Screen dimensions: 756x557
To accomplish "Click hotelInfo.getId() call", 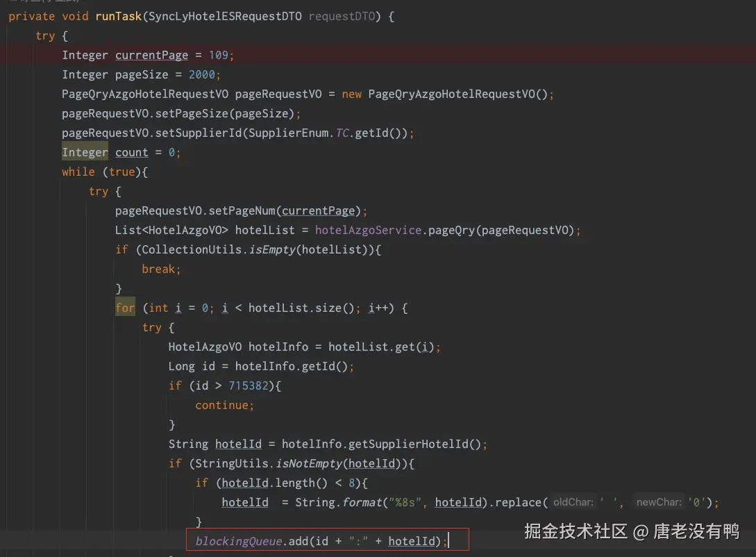I will click(291, 367).
